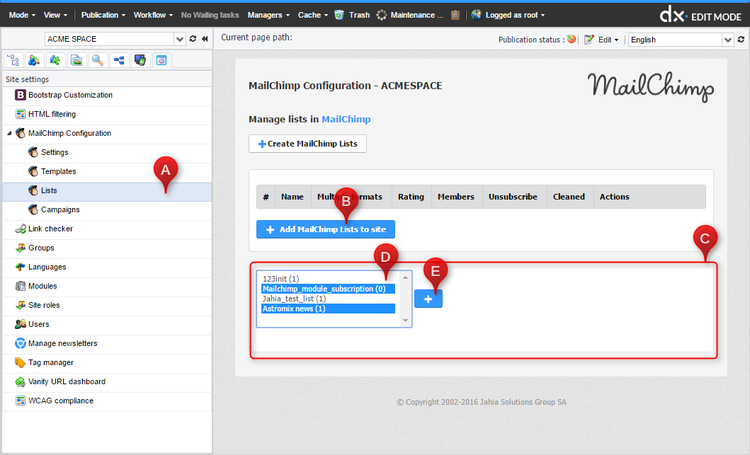Click the clipboard icon in top bar
This screenshot has height=455, width=750.
(x=455, y=15)
